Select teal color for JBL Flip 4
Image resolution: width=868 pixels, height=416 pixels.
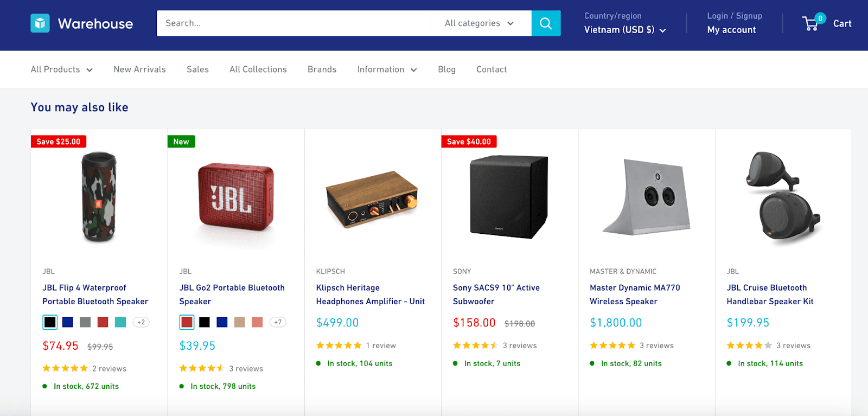click(120, 322)
